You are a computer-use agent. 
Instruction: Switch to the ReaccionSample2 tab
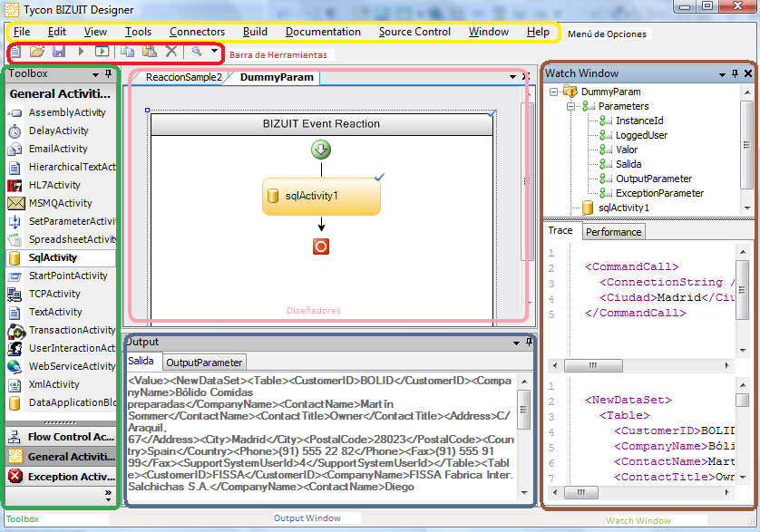(x=184, y=78)
